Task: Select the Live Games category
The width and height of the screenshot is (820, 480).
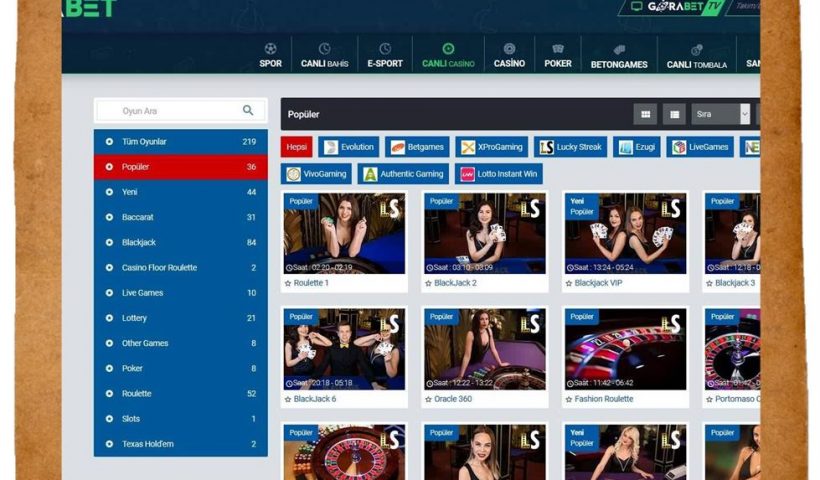Action: 181,293
